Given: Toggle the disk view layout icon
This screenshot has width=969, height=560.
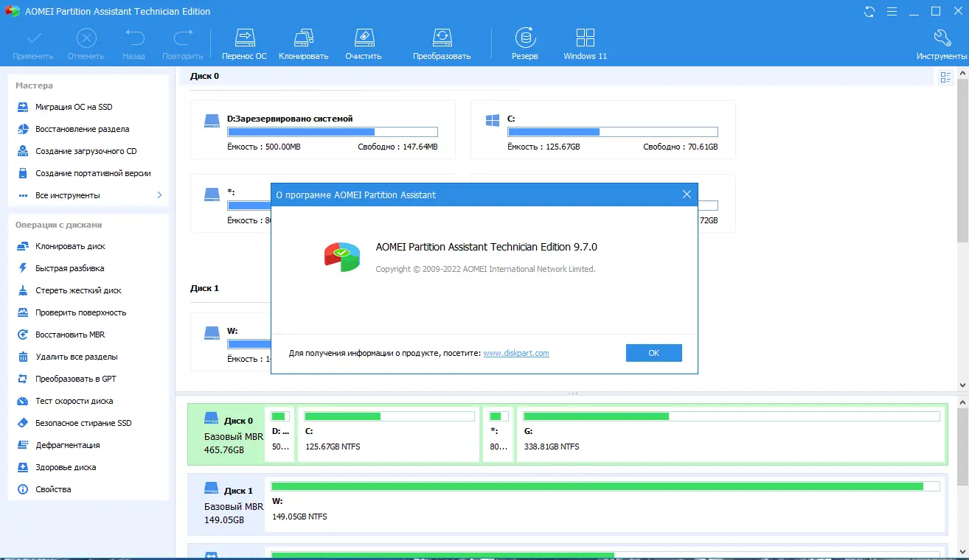Looking at the screenshot, I should (945, 77).
